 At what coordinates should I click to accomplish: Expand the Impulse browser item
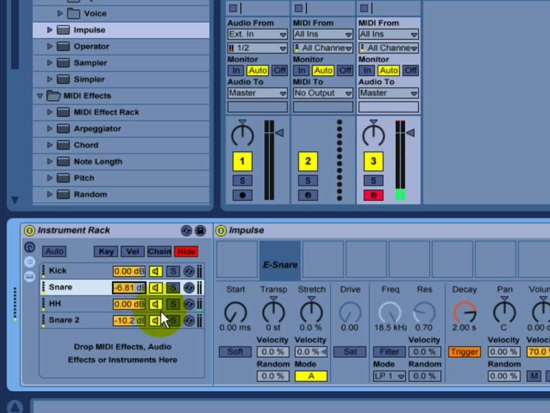(49, 30)
